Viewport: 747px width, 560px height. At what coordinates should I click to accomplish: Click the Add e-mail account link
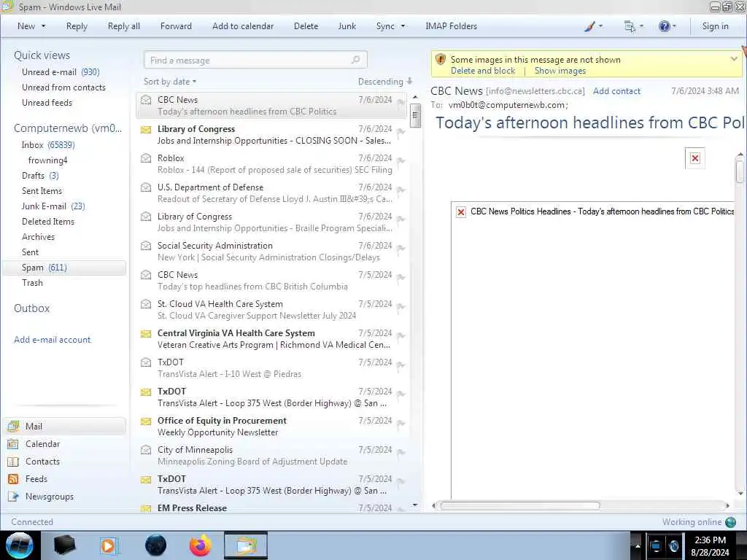52,340
